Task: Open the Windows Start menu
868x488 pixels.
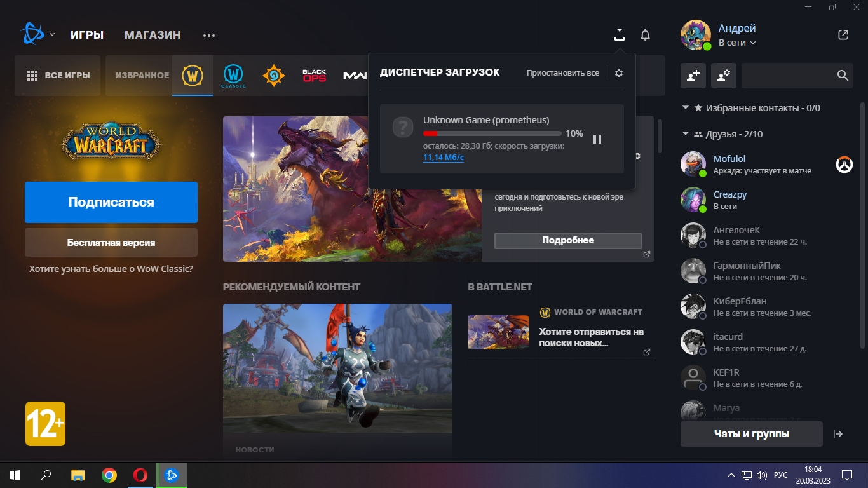Action: 15,475
